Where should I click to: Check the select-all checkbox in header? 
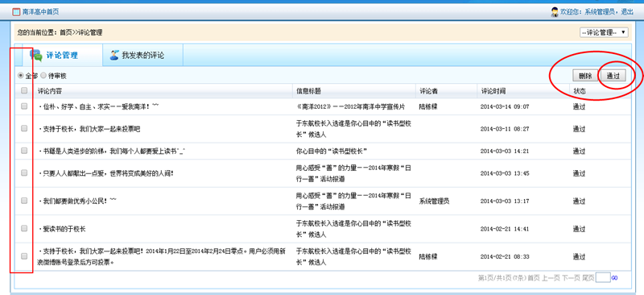tap(24, 90)
